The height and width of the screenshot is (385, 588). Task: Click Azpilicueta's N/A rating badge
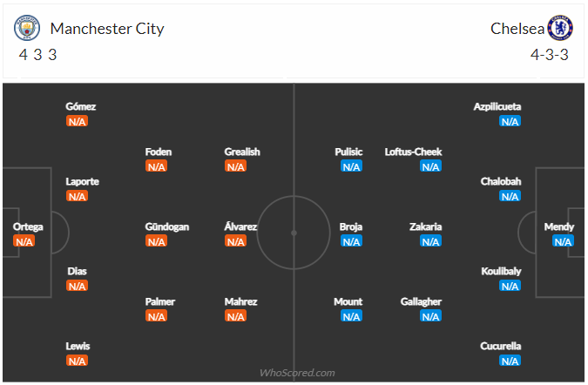(510, 121)
